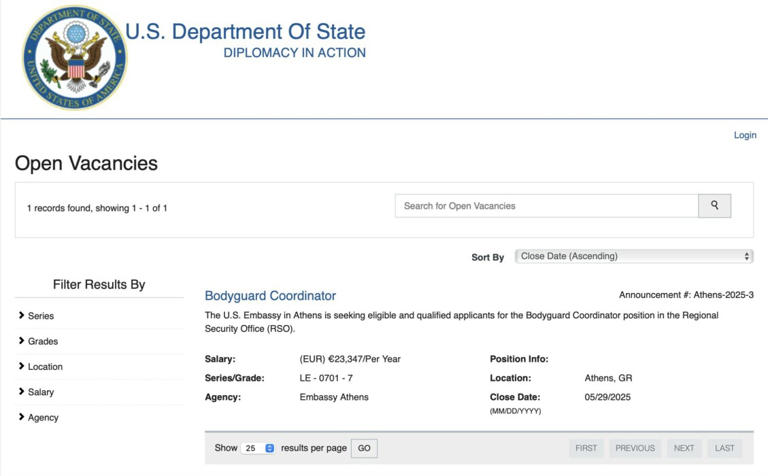Click the Login link
The image size is (768, 476).
coord(745,135)
